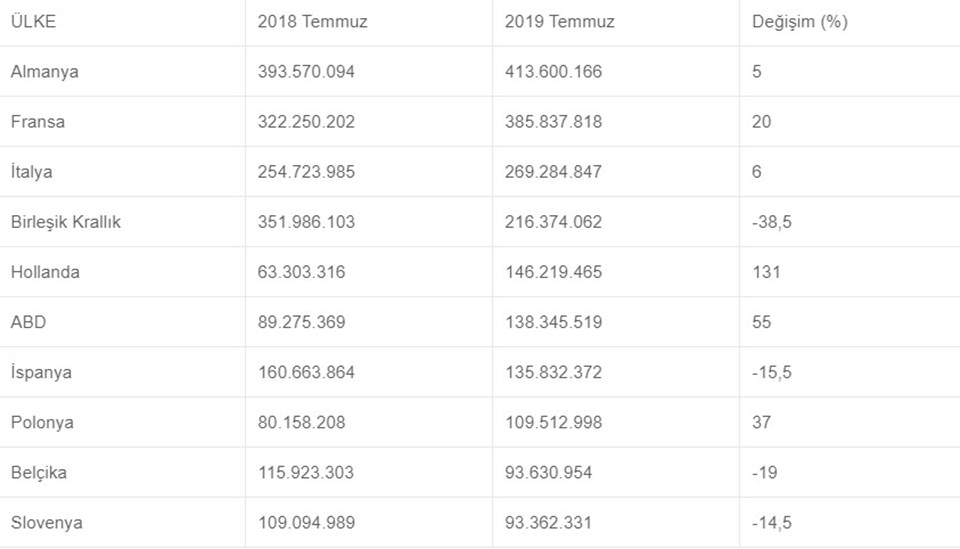Screen dimensions: 960x549
Task: Select the ABD row label
Action: click(28, 322)
